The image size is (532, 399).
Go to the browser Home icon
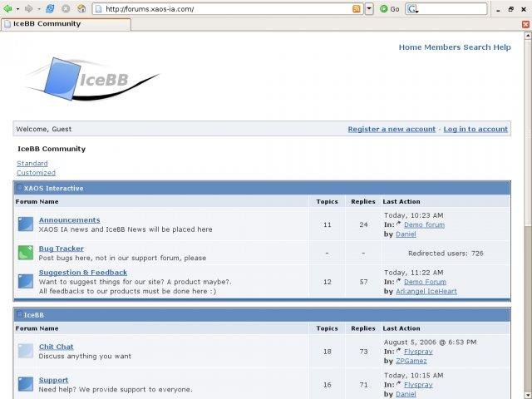(x=81, y=9)
